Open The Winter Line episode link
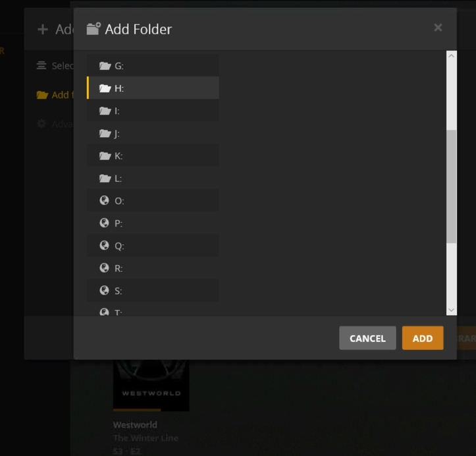Screen dimensions: 476x456 [x=145, y=438]
